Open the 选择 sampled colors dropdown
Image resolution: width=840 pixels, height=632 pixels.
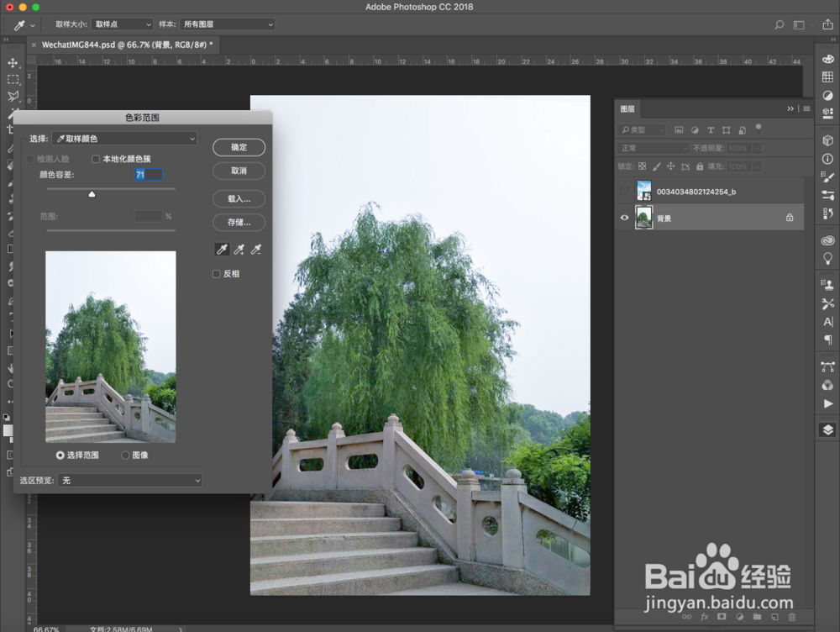click(124, 138)
